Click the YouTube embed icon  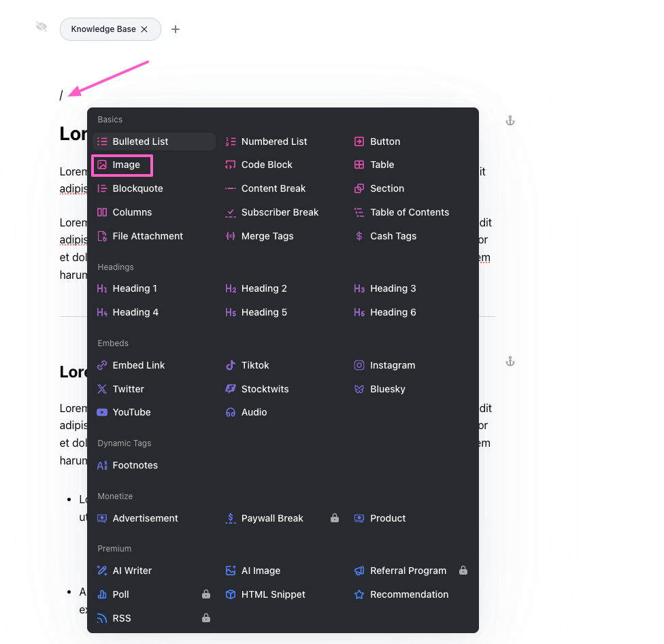click(x=102, y=412)
